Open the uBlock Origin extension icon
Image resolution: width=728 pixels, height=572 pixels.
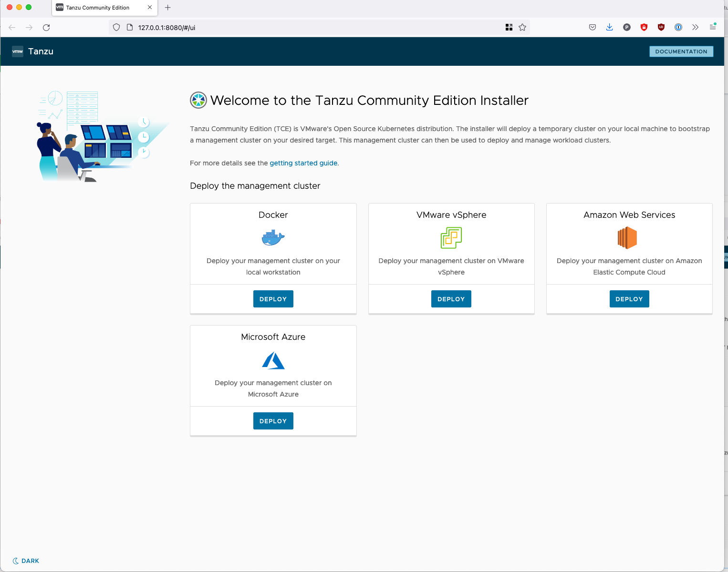[661, 27]
